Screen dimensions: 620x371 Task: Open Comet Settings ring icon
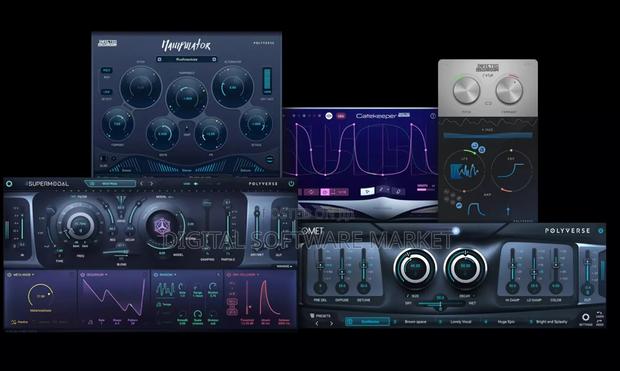point(586,317)
